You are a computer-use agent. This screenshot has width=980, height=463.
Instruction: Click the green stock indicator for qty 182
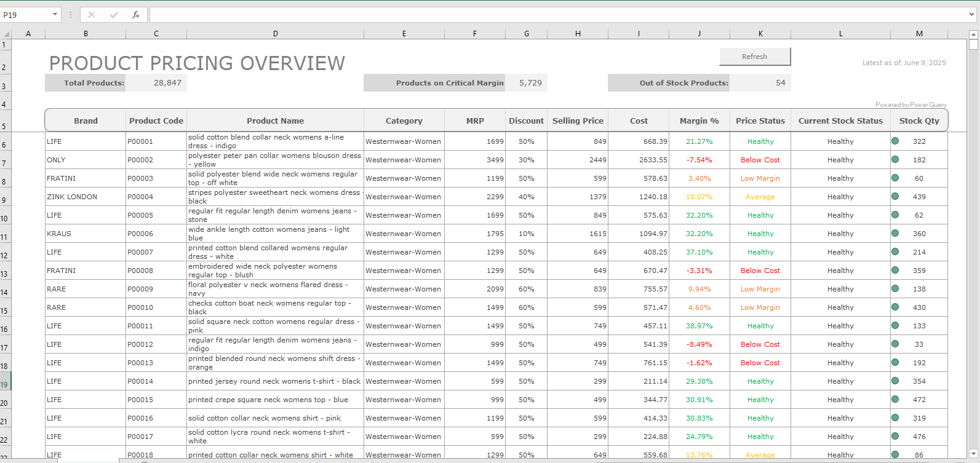[x=895, y=160]
